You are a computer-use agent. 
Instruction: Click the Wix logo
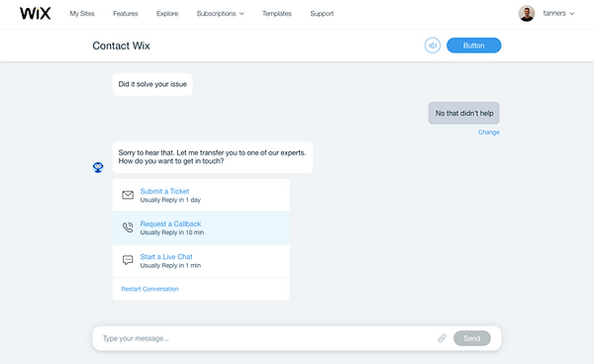pyautogui.click(x=36, y=14)
